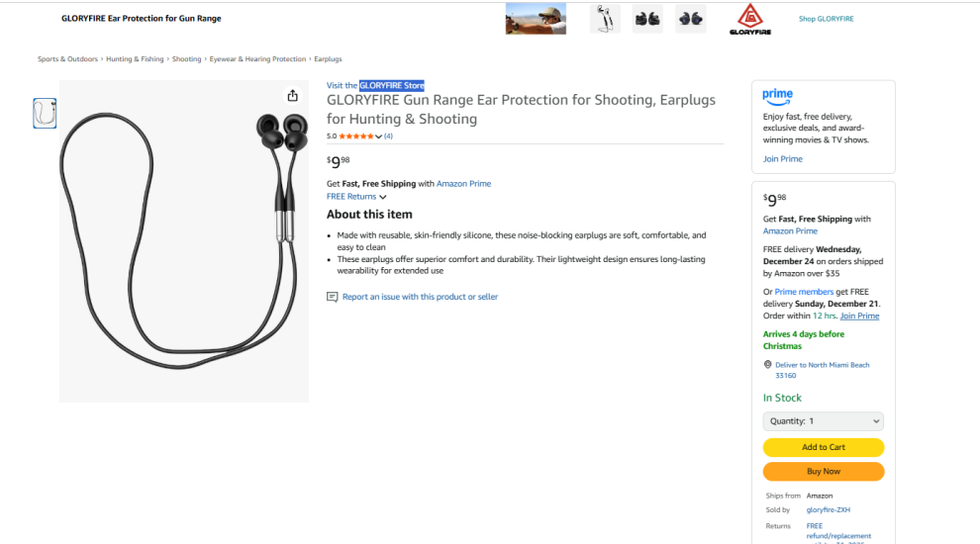
Task: Click the Report an issue flag icon
Action: coord(333,297)
